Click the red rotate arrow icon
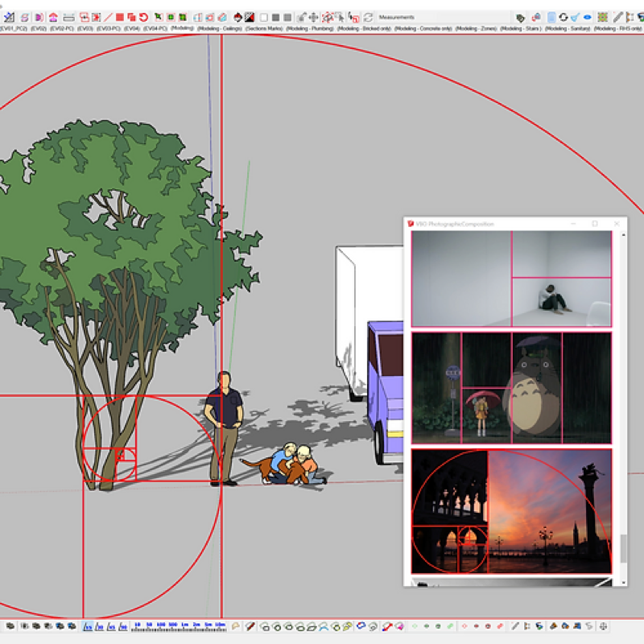The width and height of the screenshot is (644, 644). pyautogui.click(x=143, y=17)
